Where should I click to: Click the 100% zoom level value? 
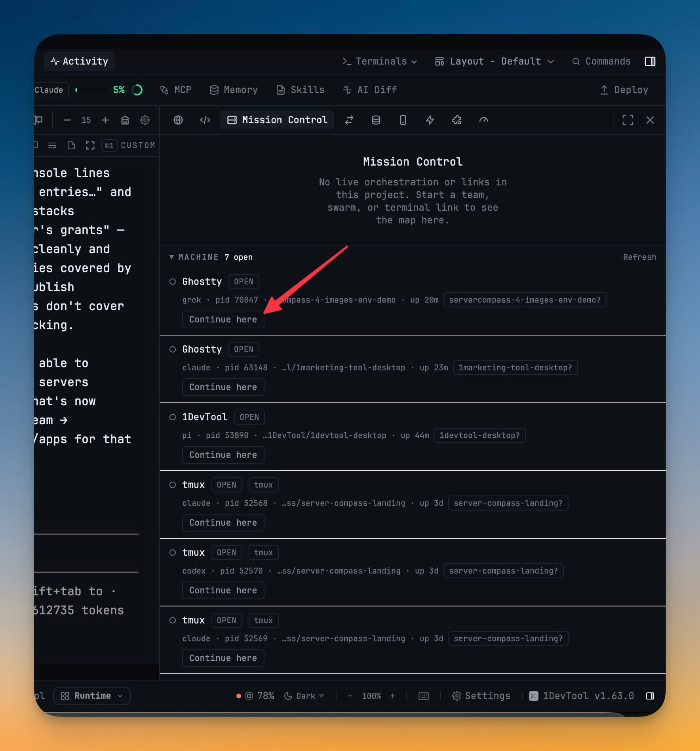point(371,696)
